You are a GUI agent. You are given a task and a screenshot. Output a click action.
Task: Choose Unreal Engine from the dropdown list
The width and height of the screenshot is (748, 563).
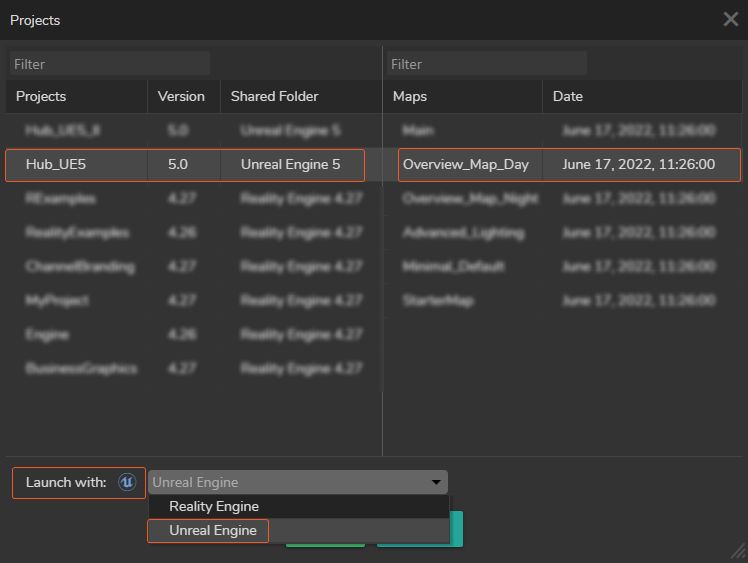coord(213,531)
